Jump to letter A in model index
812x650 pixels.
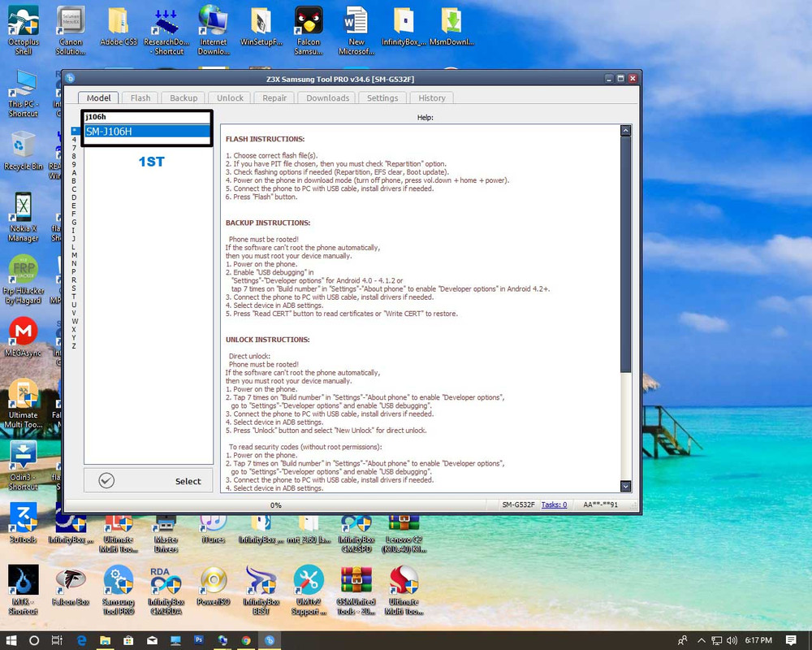click(x=74, y=172)
